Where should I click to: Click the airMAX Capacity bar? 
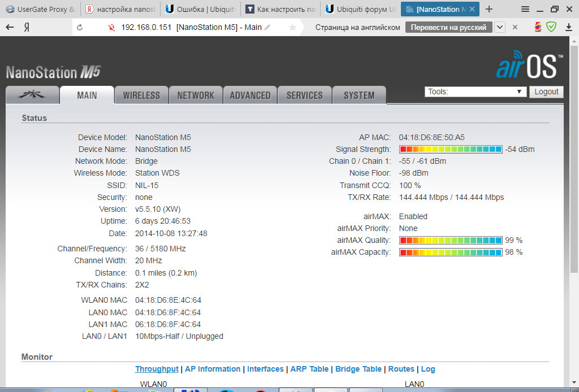(451, 252)
